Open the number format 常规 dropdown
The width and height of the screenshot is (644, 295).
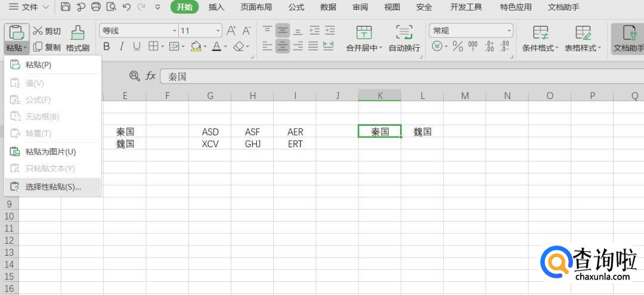click(x=509, y=31)
